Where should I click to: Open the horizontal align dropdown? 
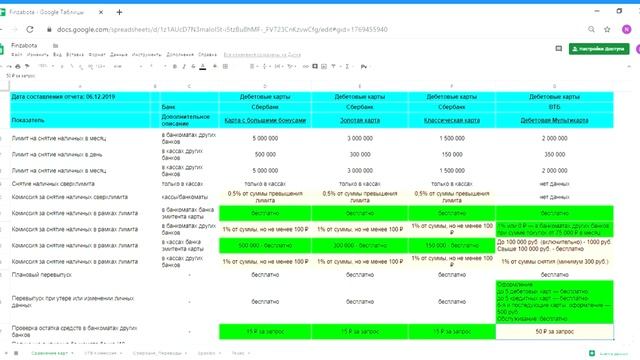point(253,66)
